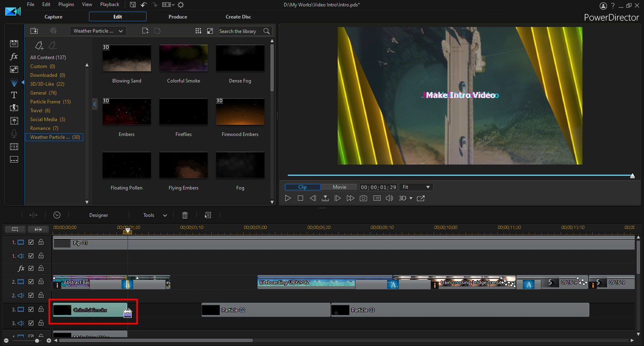Select the Colorful Smoke thumbnail
Image resolution: width=644 pixels, height=346 pixels.
[184, 58]
